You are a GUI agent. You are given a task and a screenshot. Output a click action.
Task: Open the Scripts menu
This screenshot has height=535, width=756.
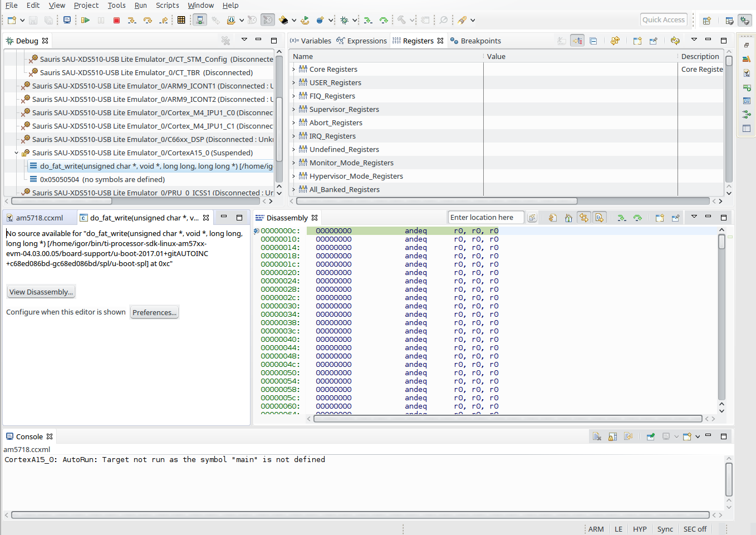pos(167,6)
